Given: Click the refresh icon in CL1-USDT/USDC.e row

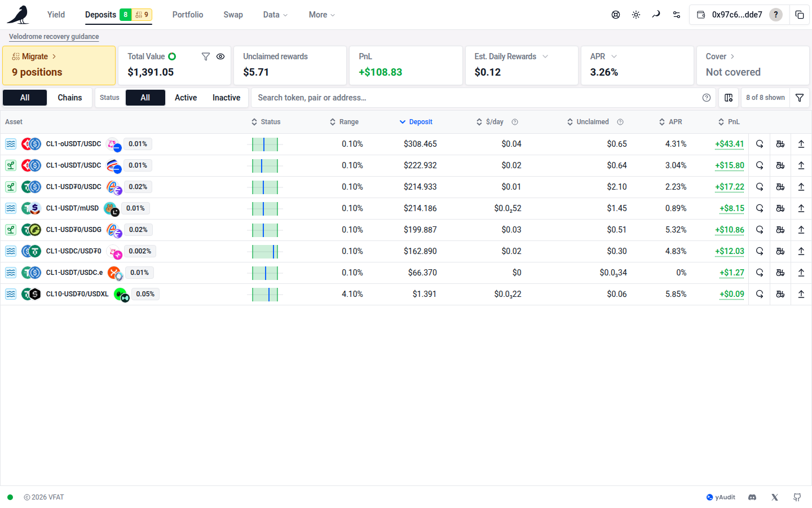Looking at the screenshot, I should [x=760, y=273].
